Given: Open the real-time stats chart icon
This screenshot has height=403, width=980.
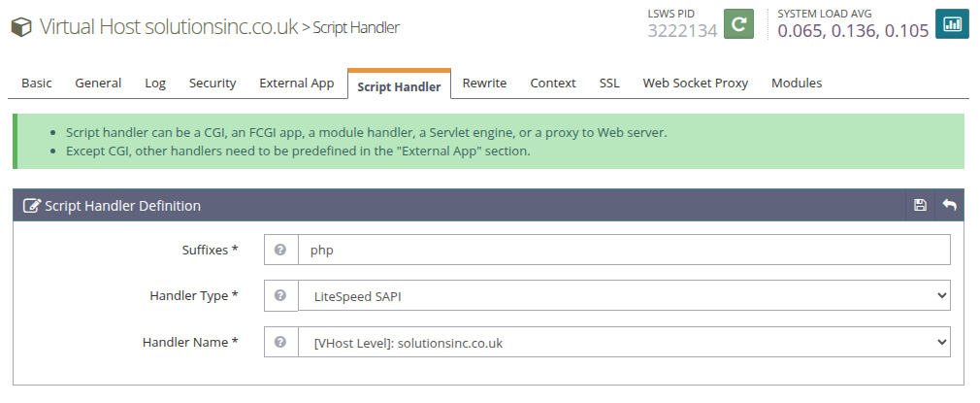Looking at the screenshot, I should click(951, 24).
